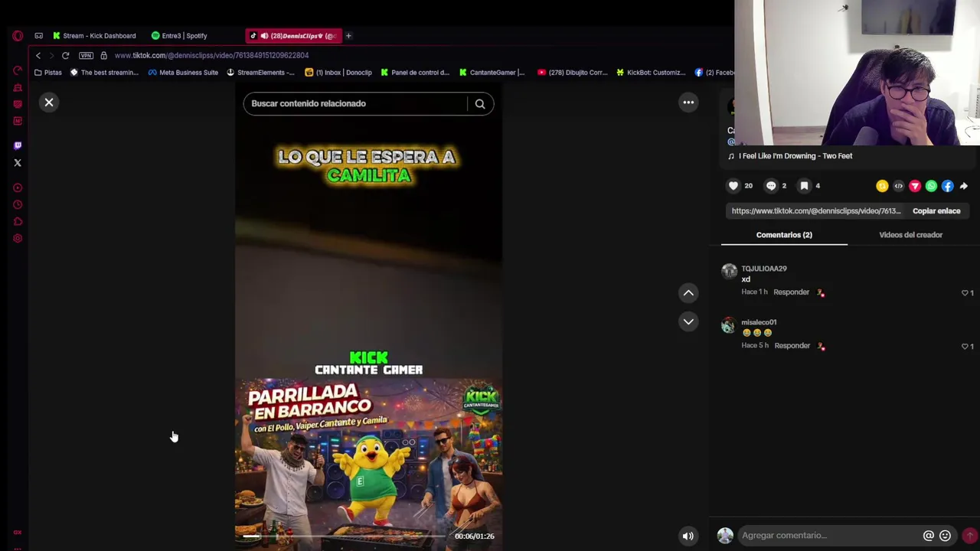Screen dimensions: 980x551
Task: Like misaleco01's comment heart
Action: point(965,347)
